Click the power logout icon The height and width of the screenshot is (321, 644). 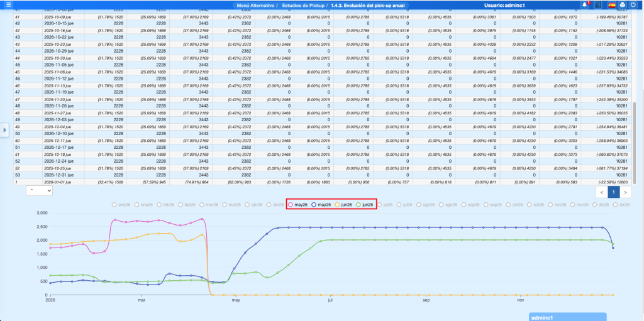click(632, 5)
